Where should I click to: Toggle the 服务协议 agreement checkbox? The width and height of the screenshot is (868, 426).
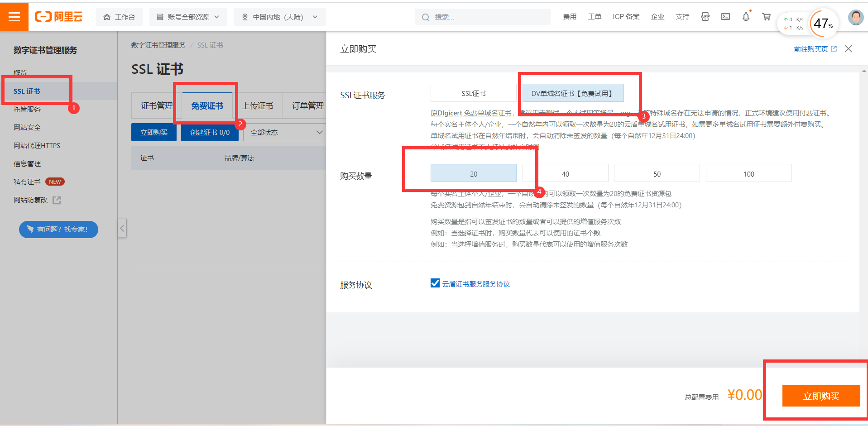pos(435,283)
